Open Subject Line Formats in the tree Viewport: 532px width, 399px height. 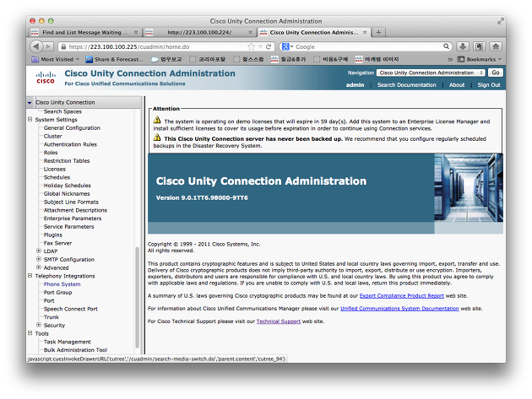tap(71, 202)
